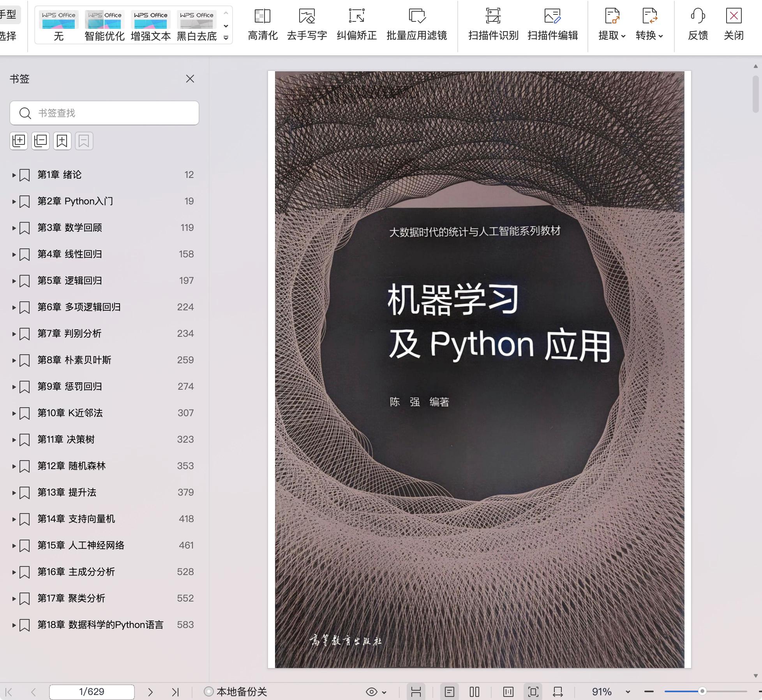Image resolution: width=762 pixels, height=700 pixels.
Task: Expand 第2章 Python入门 bookmark
Action: point(14,202)
